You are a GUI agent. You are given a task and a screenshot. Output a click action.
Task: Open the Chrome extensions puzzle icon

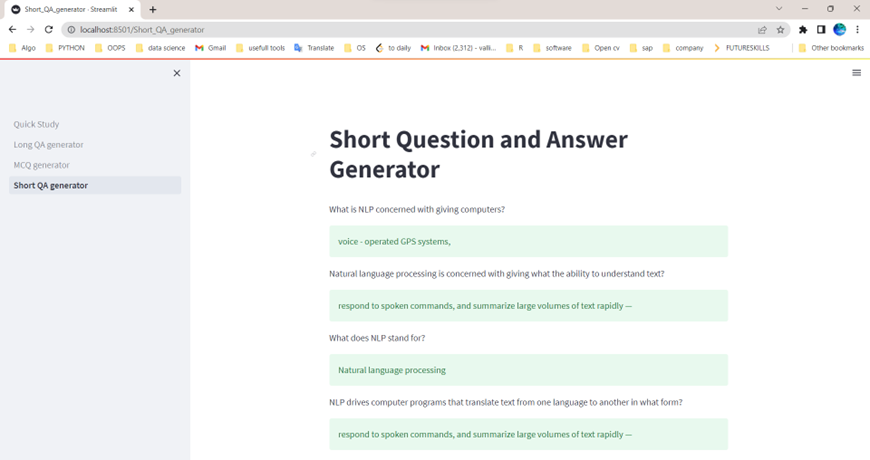point(803,30)
